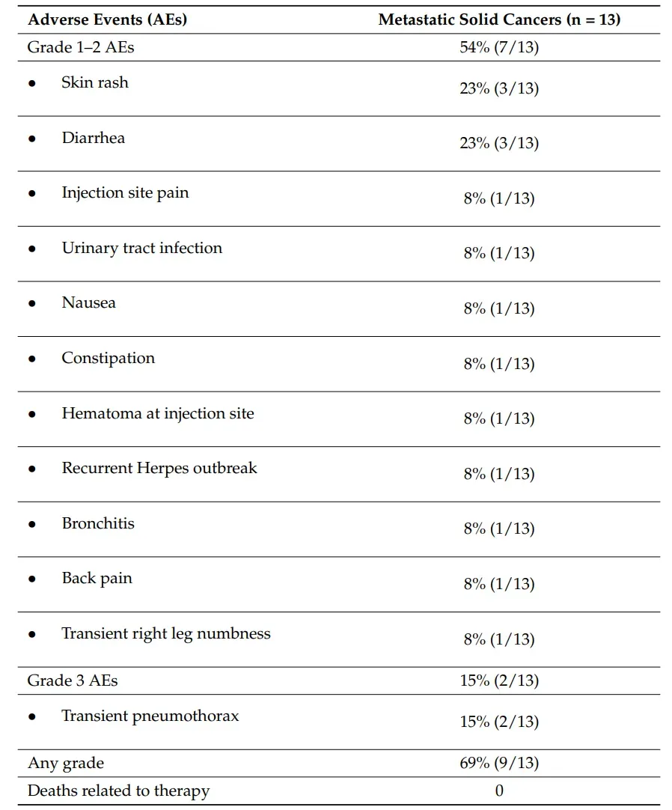Select the "Constipation" row label
The width and height of the screenshot is (672, 810).
click(x=109, y=359)
